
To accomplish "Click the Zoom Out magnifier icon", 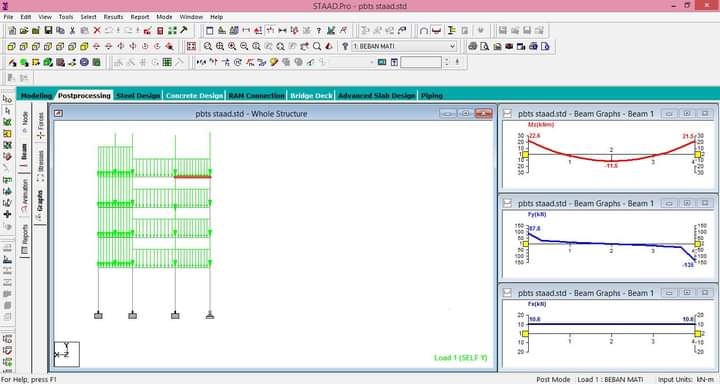I will pos(244,46).
